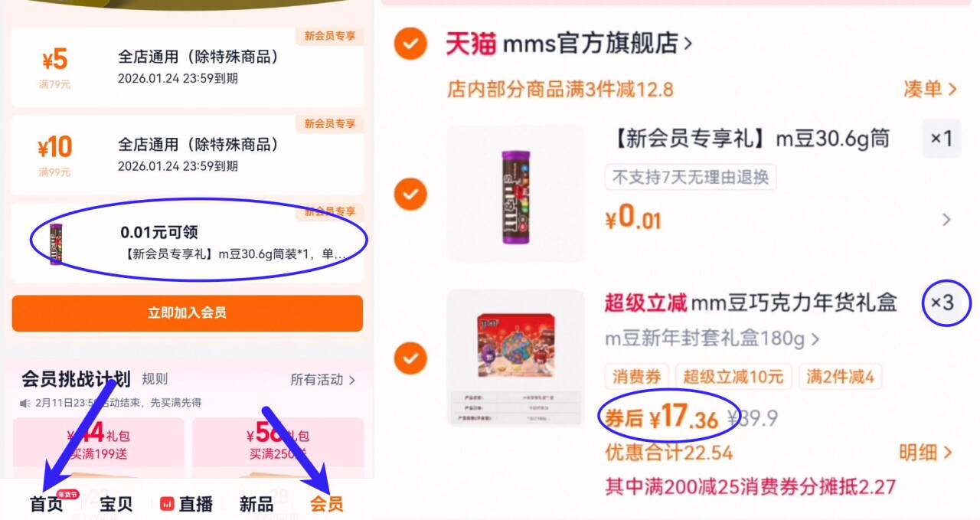Uncheck the 年货礼盒 item checkbox

pyautogui.click(x=411, y=358)
